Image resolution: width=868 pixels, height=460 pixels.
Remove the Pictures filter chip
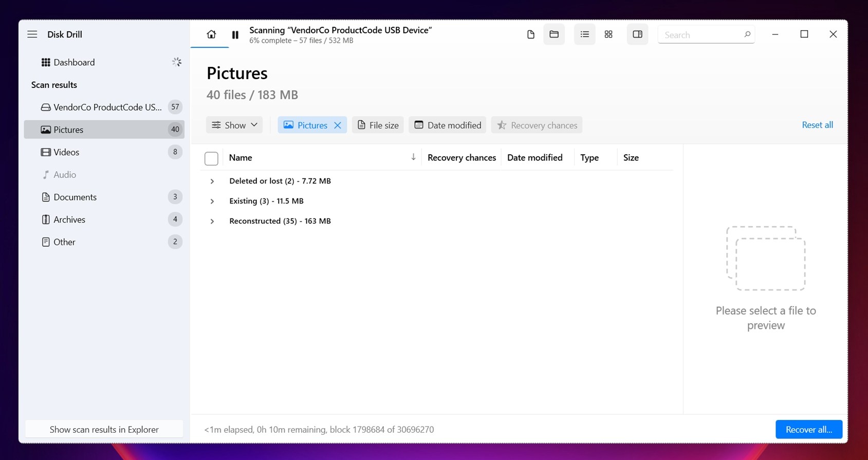pos(338,125)
